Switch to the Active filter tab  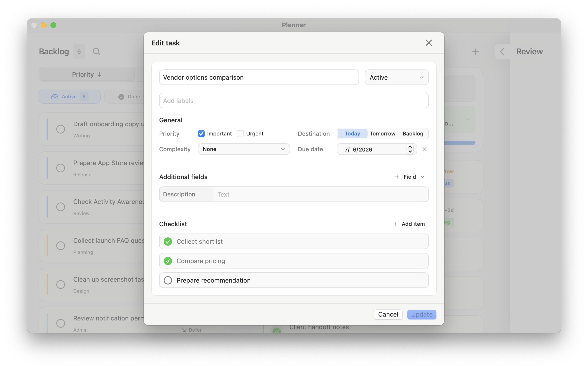click(x=69, y=97)
